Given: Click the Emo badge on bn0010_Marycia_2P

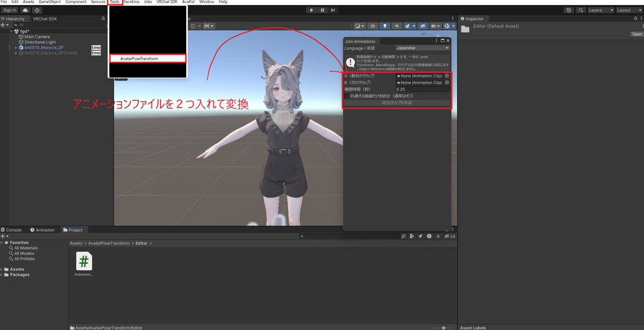Looking at the screenshot, I should click(x=96, y=48).
